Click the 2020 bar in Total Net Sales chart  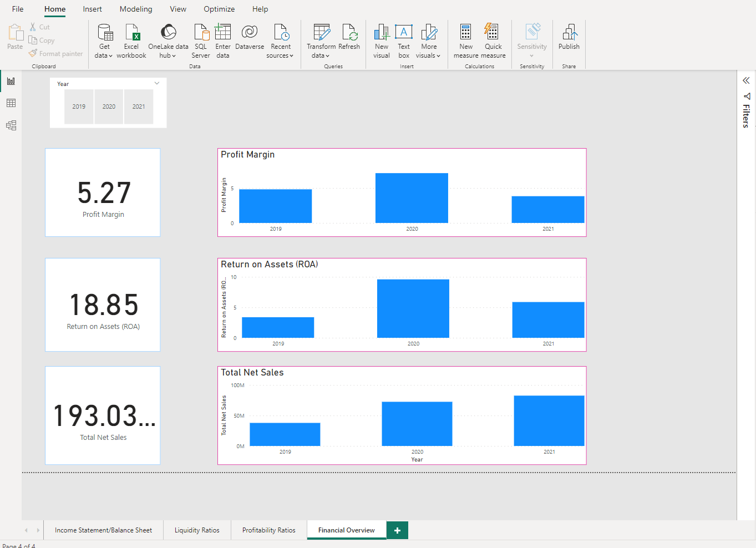(x=417, y=424)
